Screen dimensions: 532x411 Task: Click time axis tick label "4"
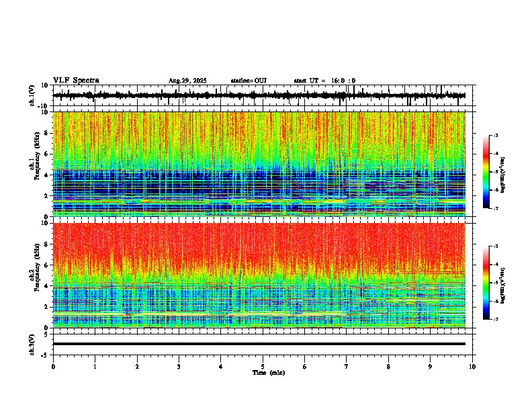(x=221, y=367)
